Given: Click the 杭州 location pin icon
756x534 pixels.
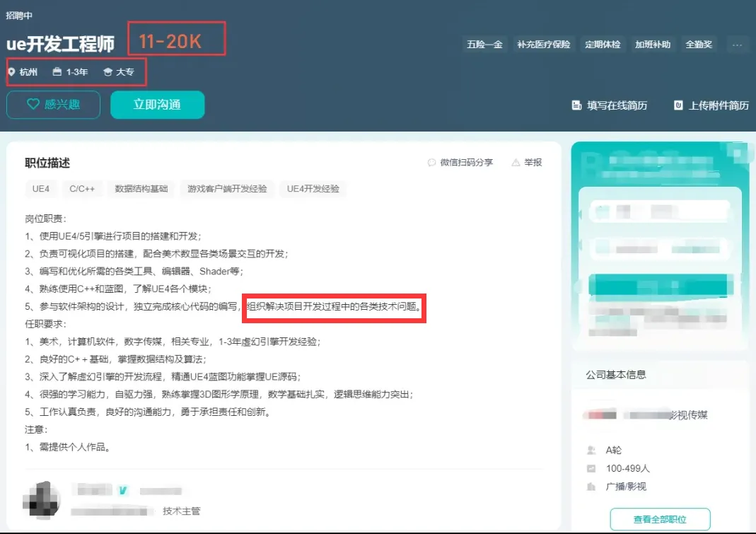Looking at the screenshot, I should pyautogui.click(x=11, y=72).
